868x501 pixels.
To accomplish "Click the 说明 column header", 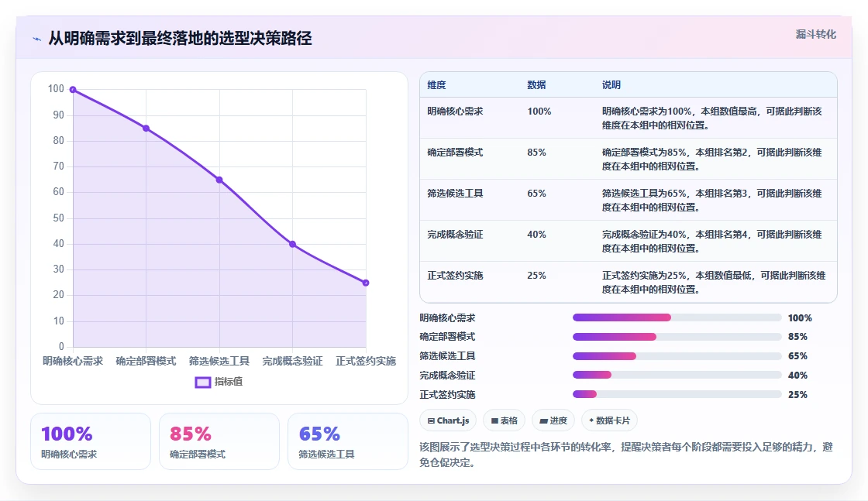I will pyautogui.click(x=611, y=85).
